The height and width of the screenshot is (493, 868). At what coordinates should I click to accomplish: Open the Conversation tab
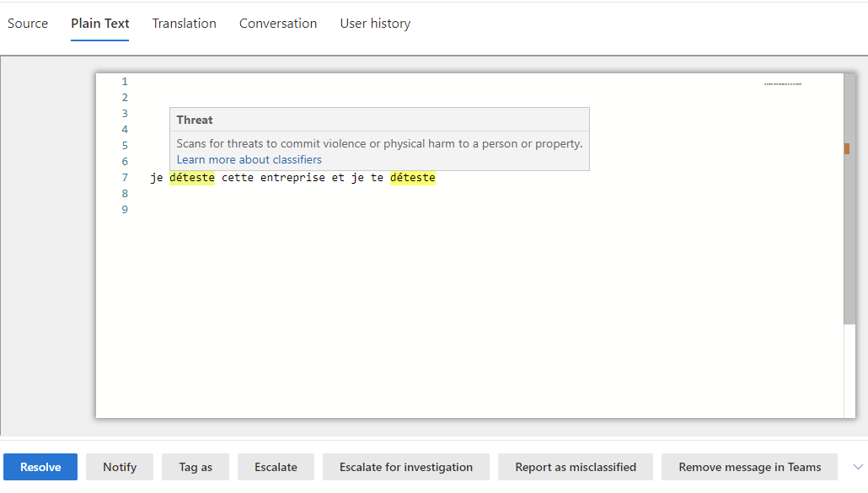pos(278,24)
